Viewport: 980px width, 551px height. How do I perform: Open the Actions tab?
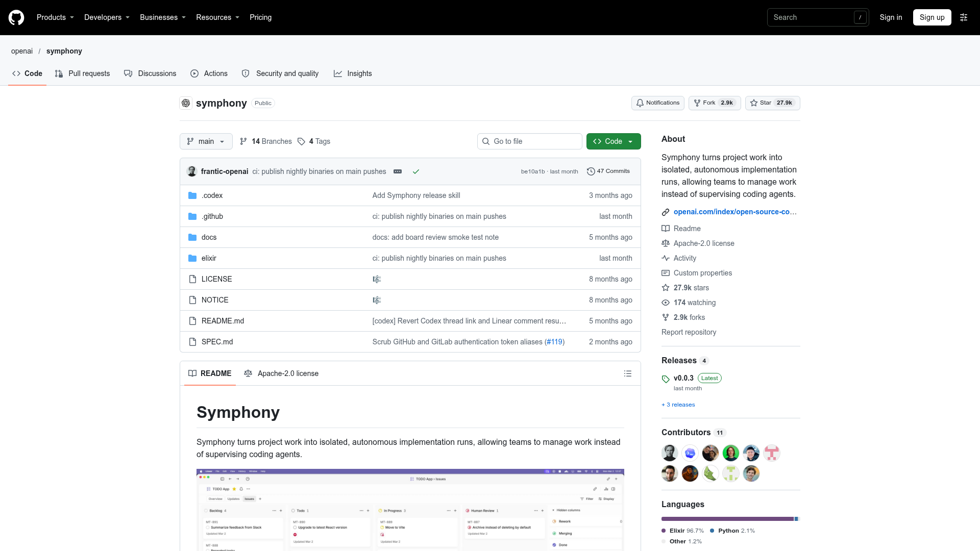[x=209, y=73]
